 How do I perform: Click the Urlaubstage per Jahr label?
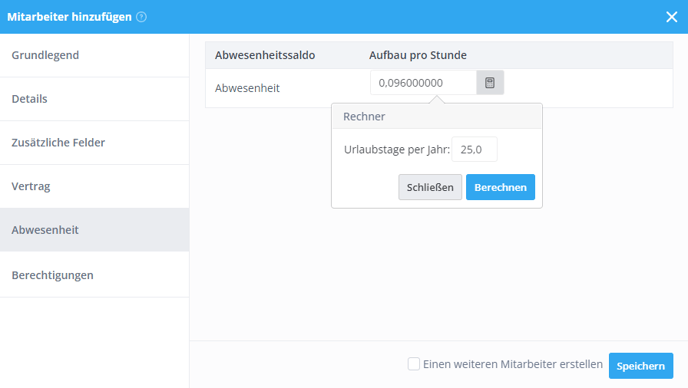tap(397, 150)
